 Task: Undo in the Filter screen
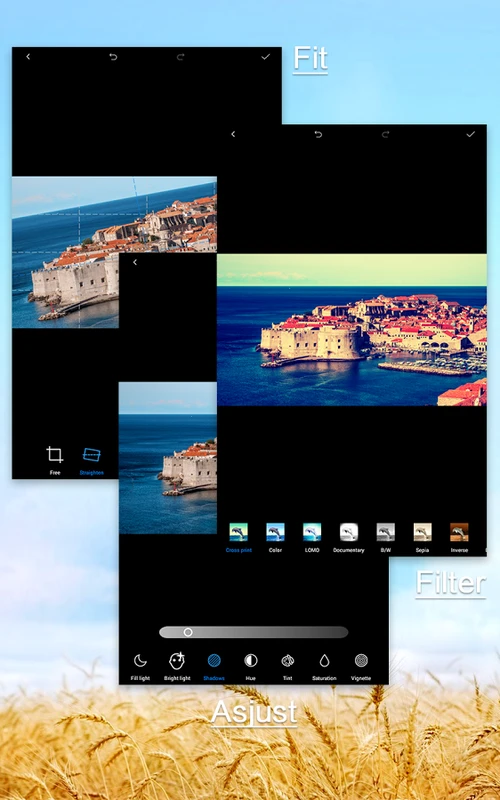318,134
